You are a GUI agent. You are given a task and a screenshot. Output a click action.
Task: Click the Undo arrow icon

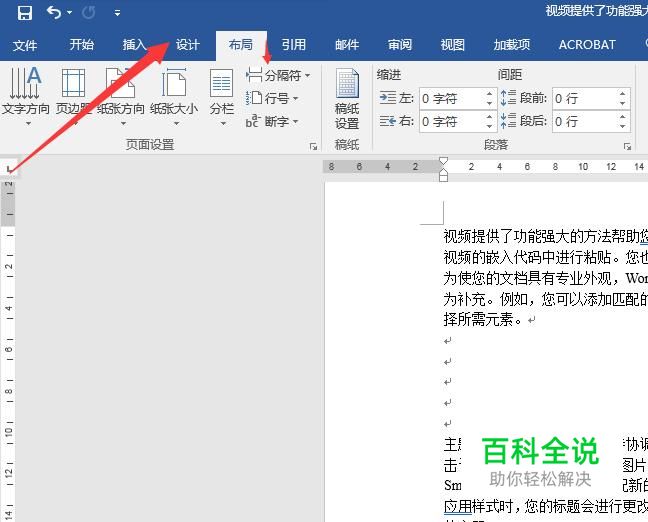tap(54, 12)
